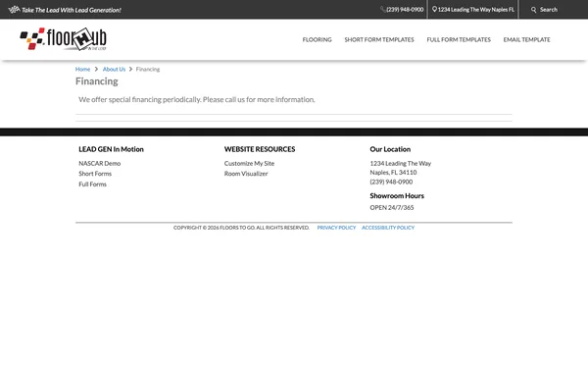Open About Us breadcrumb link
Viewport: 588px width, 368px height.
114,69
